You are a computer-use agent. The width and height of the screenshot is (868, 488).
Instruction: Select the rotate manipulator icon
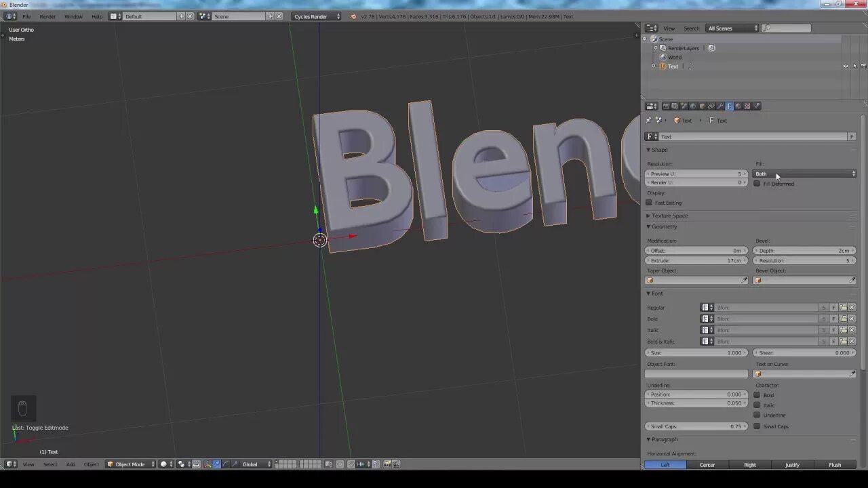pyautogui.click(x=226, y=464)
